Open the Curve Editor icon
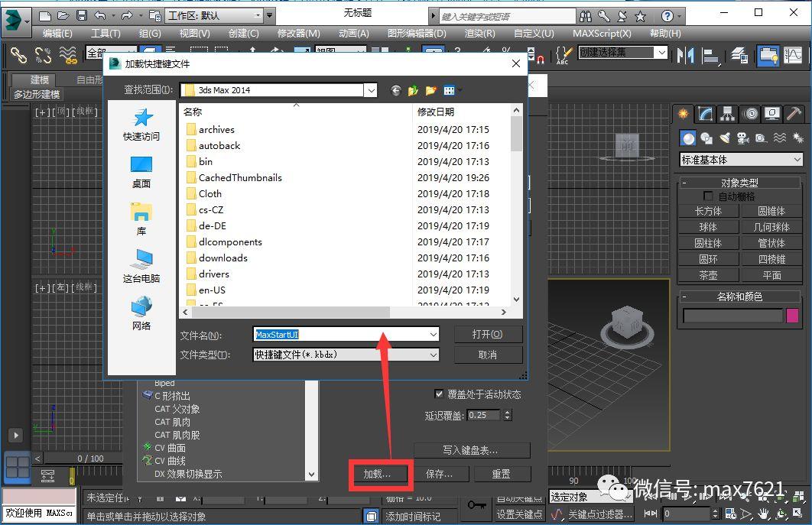This screenshot has width=812, height=525. click(793, 55)
